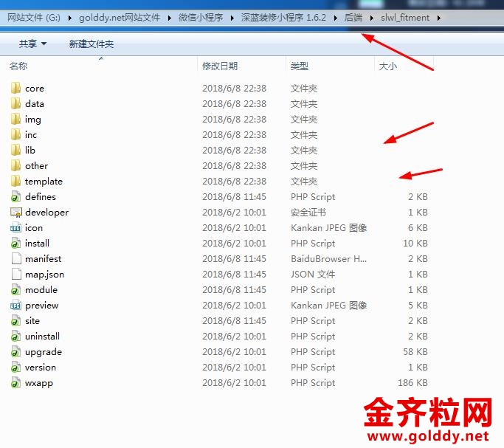
Task: Expand arrow after 深蓝装修小程序 1.6.2 breadcrumb
Action: [x=336, y=18]
